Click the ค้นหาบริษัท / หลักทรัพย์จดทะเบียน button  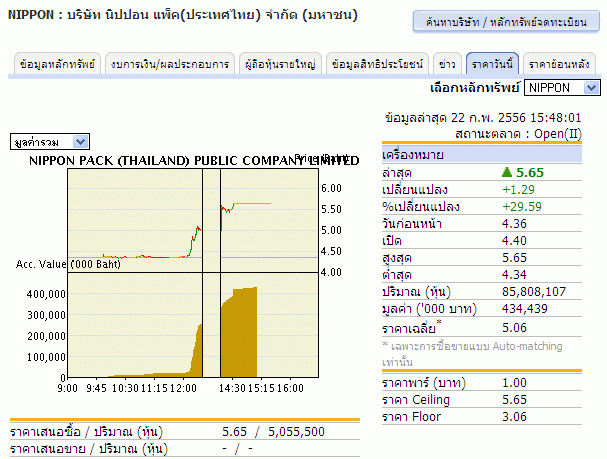(506, 22)
